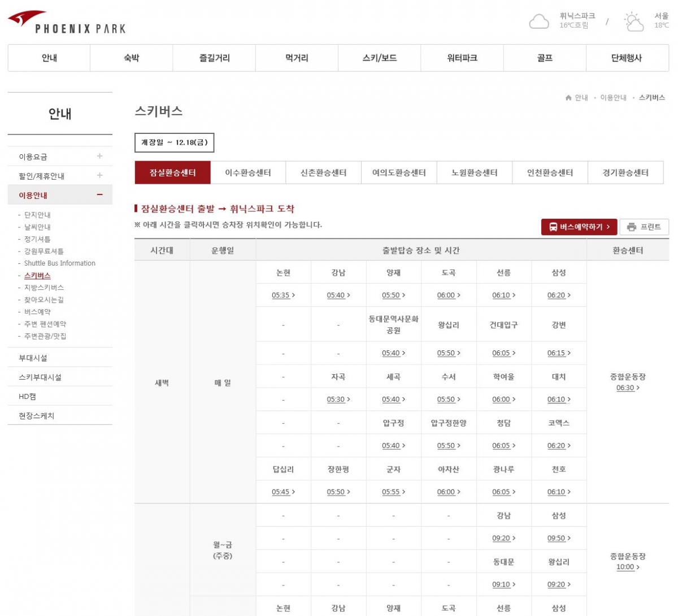678x616 pixels.
Task: Click the 종합운동장 06:30 transfer time
Action: pyautogui.click(x=628, y=388)
